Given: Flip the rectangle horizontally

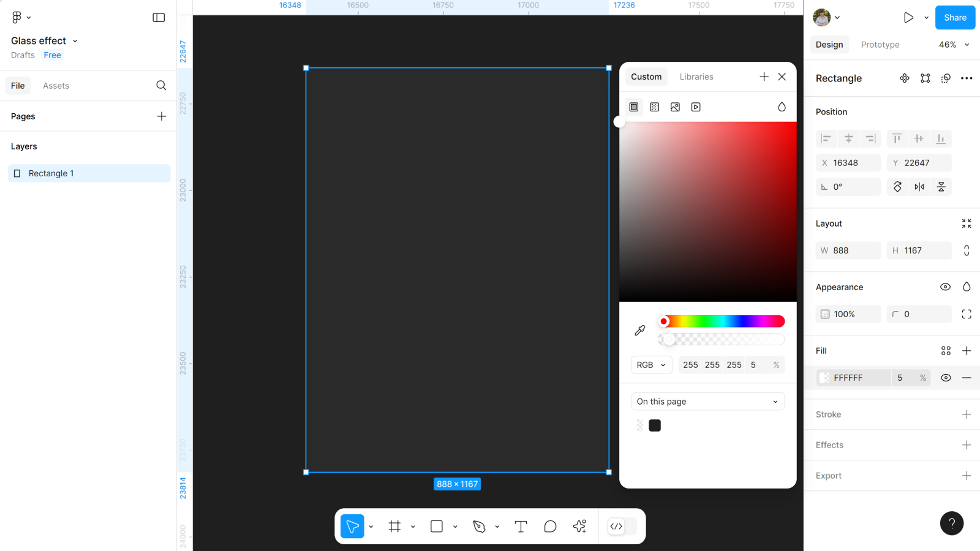Looking at the screenshot, I should (919, 187).
